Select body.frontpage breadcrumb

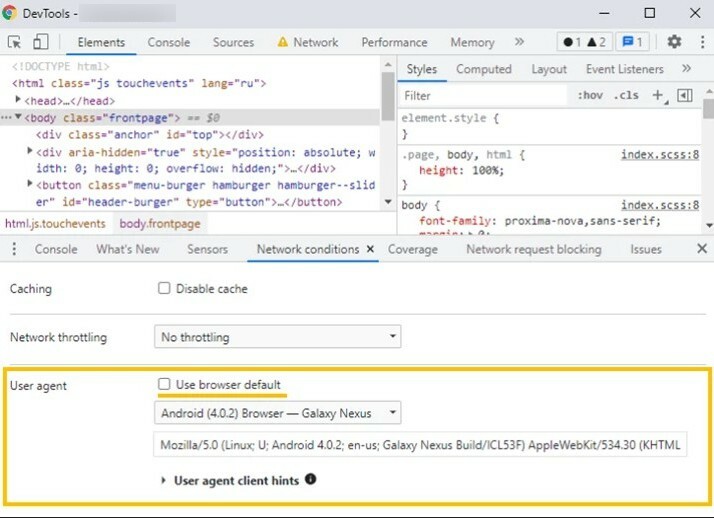(160, 223)
